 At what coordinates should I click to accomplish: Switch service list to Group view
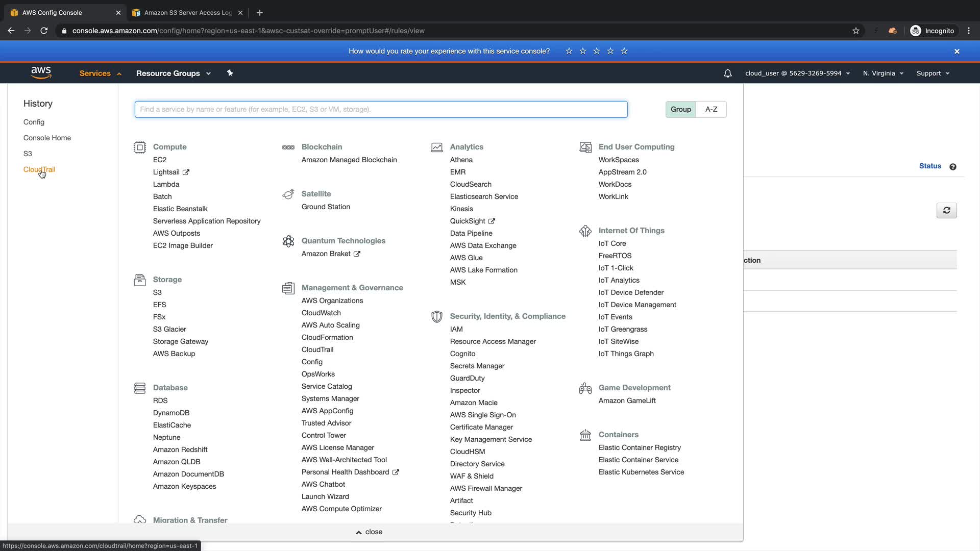pyautogui.click(x=680, y=109)
